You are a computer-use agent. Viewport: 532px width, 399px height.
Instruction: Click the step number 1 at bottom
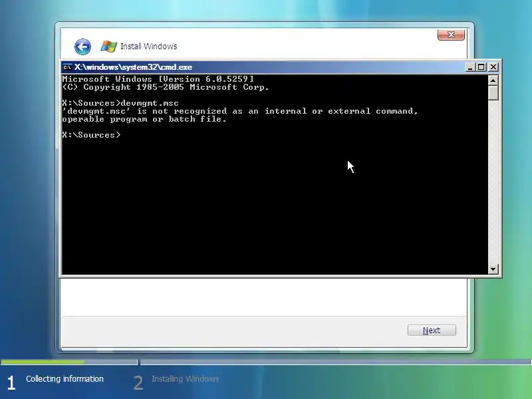point(11,383)
